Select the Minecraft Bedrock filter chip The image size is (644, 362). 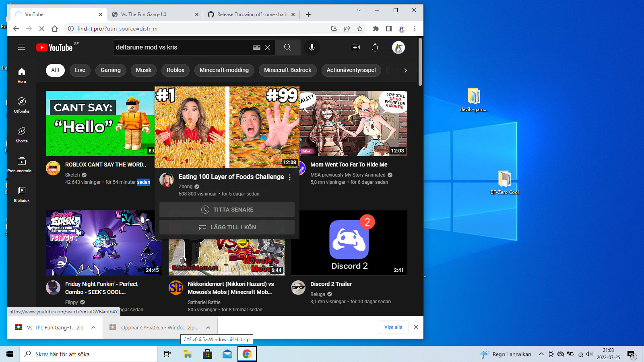pos(288,70)
